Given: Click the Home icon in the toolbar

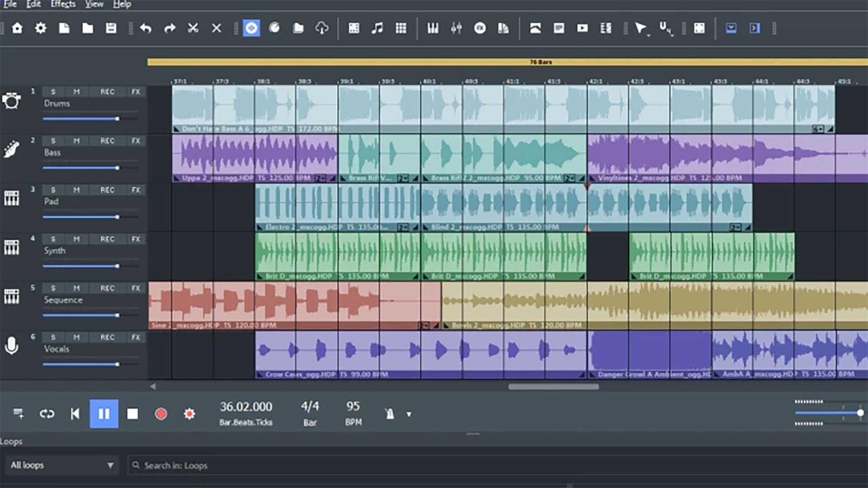Looking at the screenshot, I should click(17, 28).
